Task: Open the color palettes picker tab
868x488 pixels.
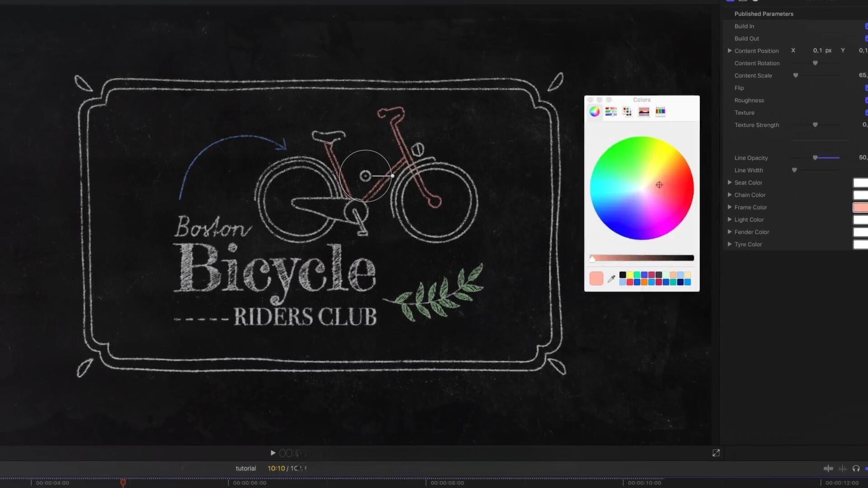Action: 627,112
